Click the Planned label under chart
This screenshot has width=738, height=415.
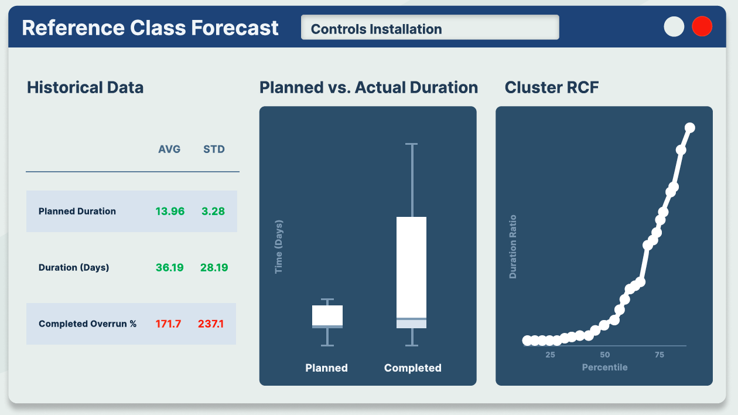click(x=326, y=368)
